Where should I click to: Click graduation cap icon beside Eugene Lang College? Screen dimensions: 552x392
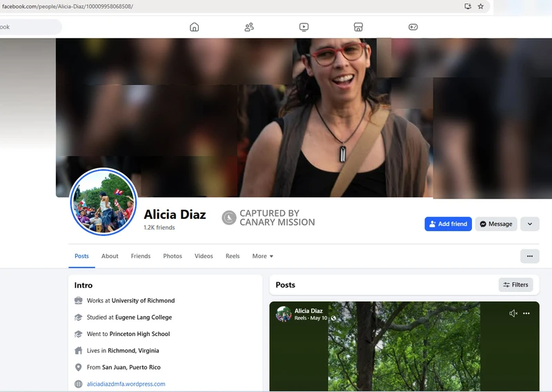79,317
